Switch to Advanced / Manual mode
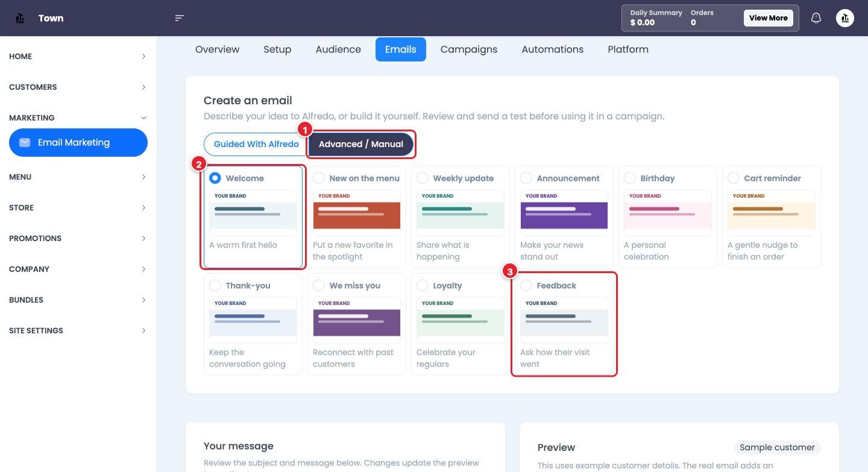868x472 pixels. point(361,144)
